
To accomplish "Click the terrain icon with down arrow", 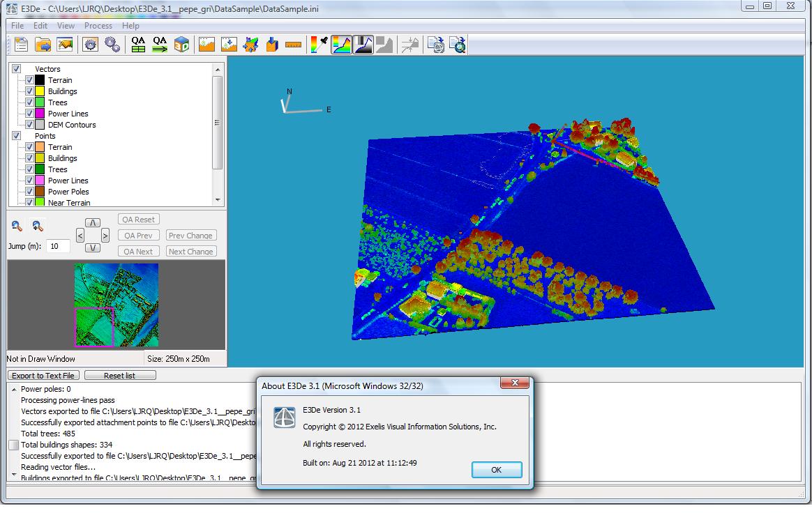I will click(x=229, y=45).
